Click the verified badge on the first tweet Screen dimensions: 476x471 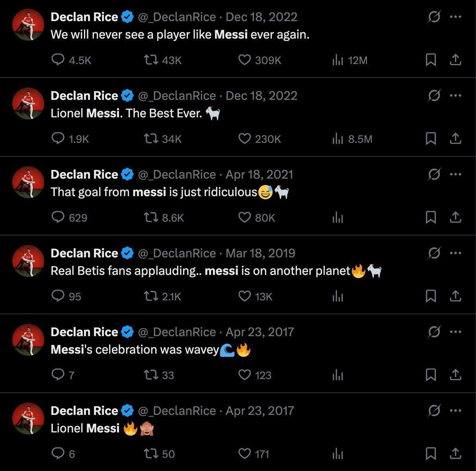click(x=127, y=17)
